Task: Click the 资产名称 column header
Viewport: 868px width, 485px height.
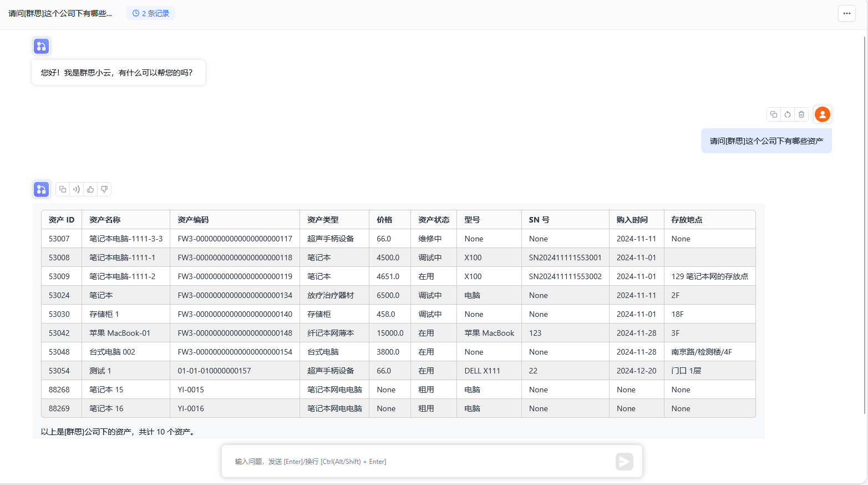Action: (105, 220)
